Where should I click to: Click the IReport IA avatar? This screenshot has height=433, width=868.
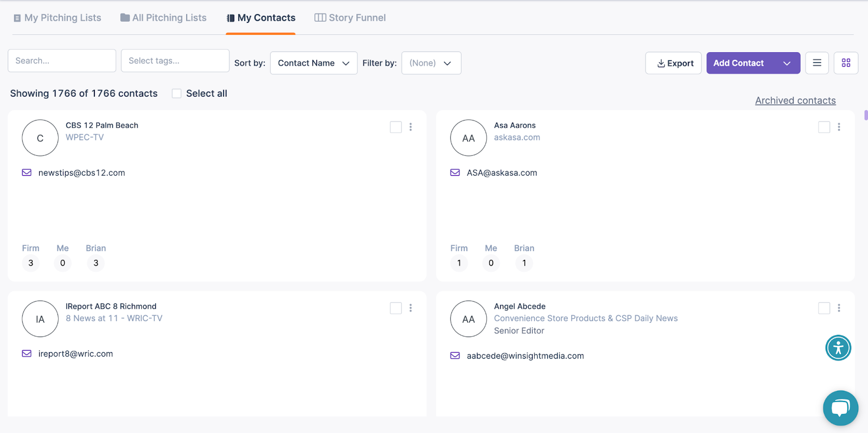click(x=40, y=319)
